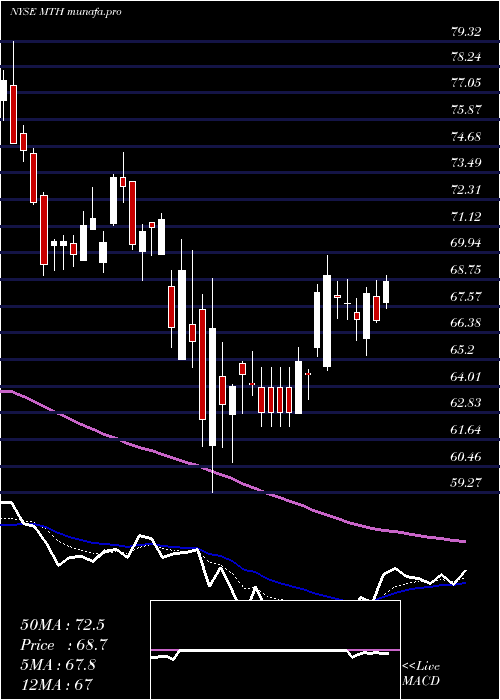Select the 74.68 price axis label

coord(466,136)
